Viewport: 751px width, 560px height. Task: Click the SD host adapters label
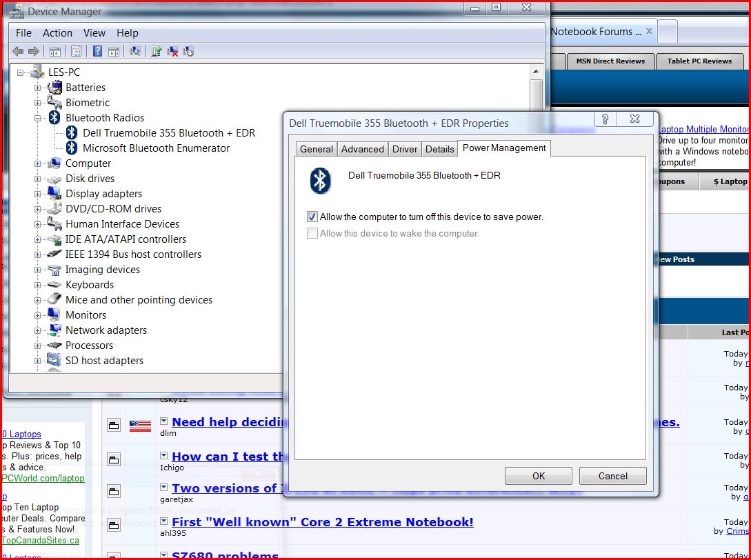pos(104,360)
